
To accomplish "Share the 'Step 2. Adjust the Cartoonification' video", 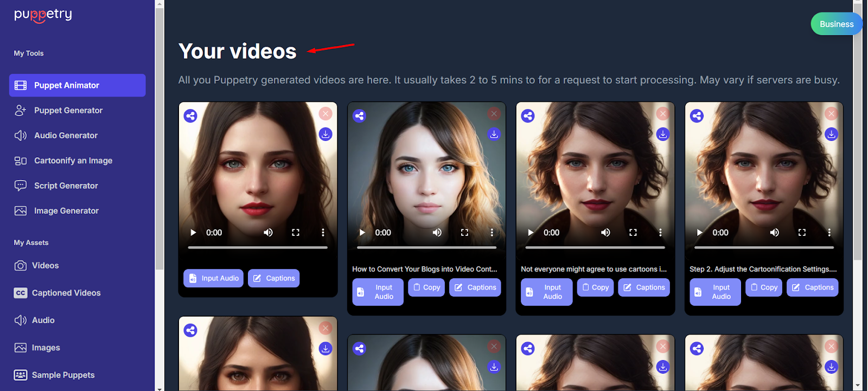I will [x=697, y=116].
